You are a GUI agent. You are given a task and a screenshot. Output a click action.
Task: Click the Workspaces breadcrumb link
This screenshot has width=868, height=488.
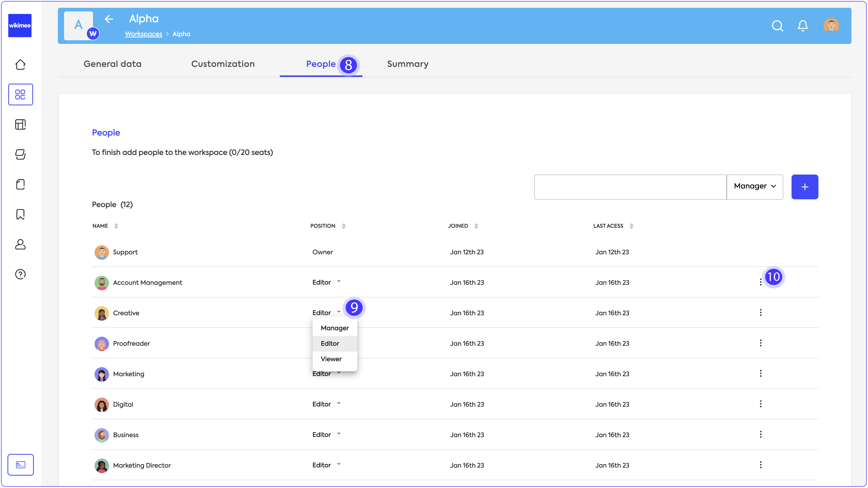coord(143,34)
